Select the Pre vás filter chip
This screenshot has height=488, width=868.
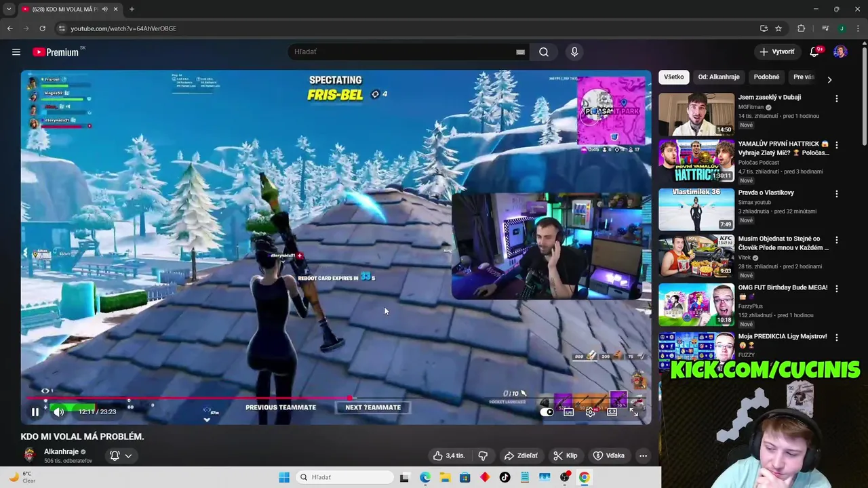point(804,77)
